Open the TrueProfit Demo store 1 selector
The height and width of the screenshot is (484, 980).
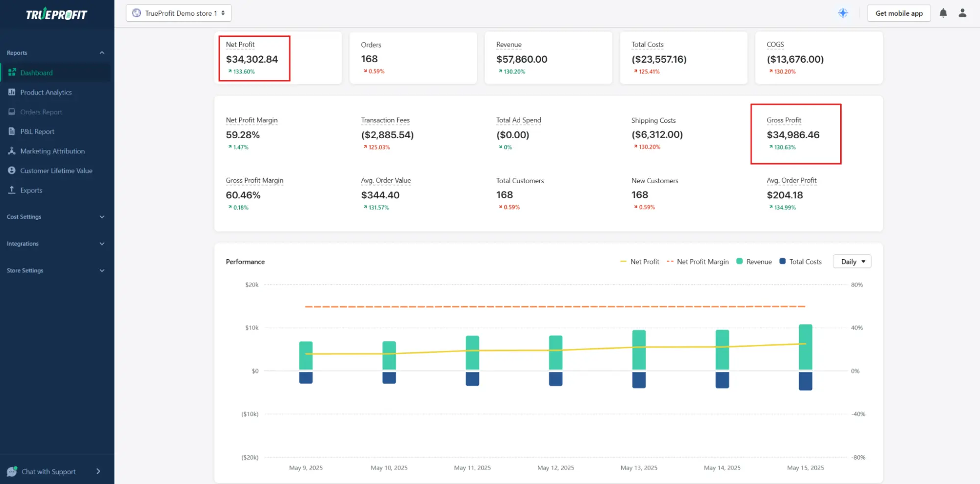pos(178,13)
